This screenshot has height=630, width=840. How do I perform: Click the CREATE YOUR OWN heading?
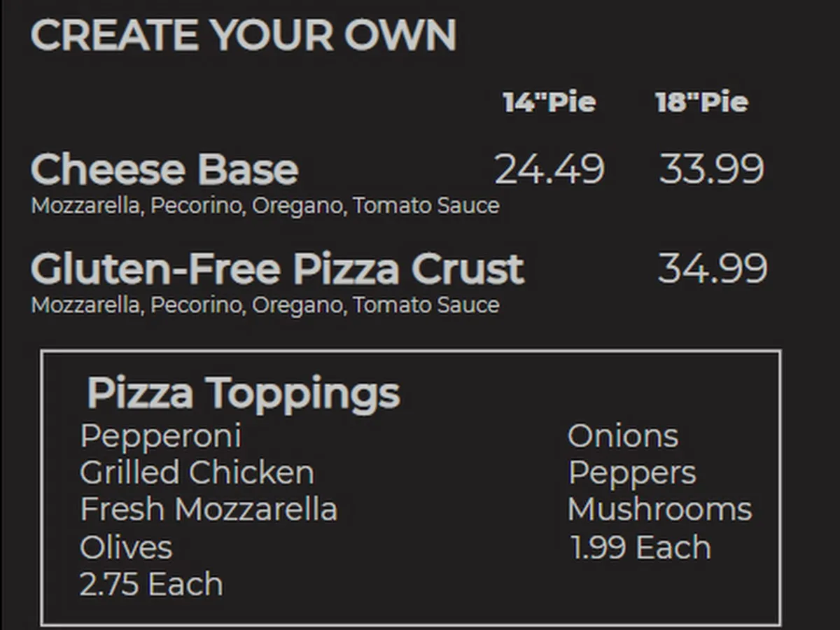coord(243,35)
